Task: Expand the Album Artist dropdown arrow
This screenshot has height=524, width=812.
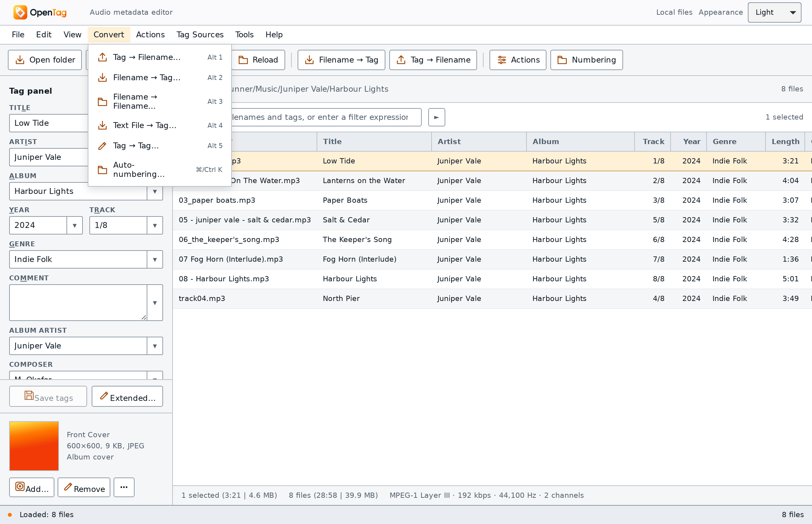Action: coord(155,346)
